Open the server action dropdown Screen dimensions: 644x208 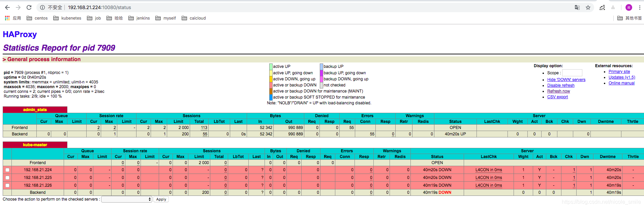coord(127,199)
